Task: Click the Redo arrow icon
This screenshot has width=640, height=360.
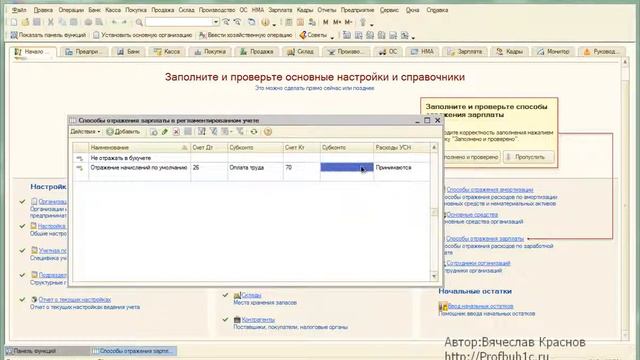Action: pyautogui.click(x=124, y=22)
